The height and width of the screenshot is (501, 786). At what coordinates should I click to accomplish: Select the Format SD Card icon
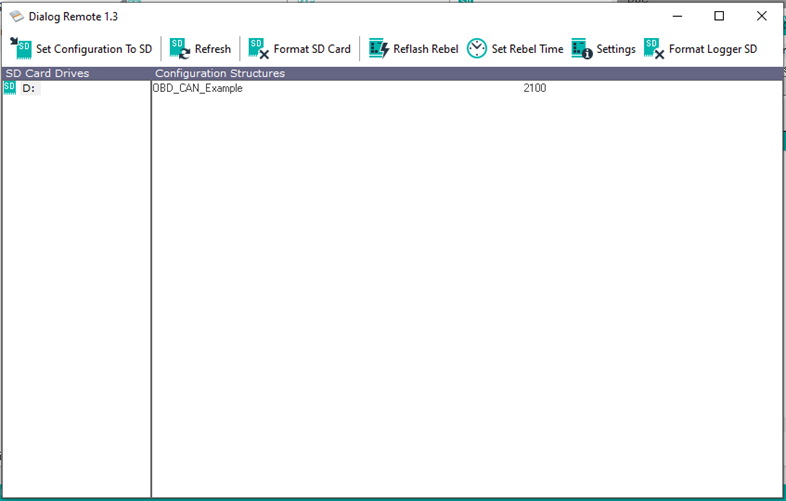click(x=259, y=48)
